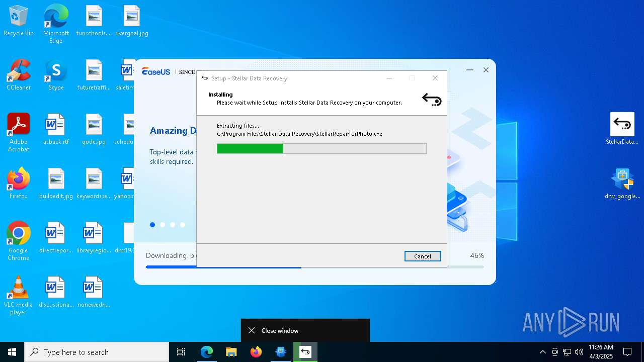
Task: Open the volume control tray icon
Action: (x=579, y=352)
